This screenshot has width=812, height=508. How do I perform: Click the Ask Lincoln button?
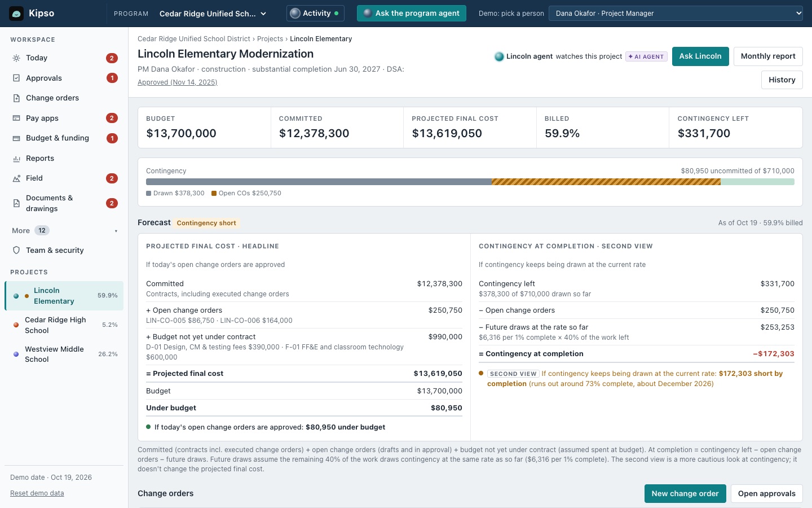[x=700, y=56]
